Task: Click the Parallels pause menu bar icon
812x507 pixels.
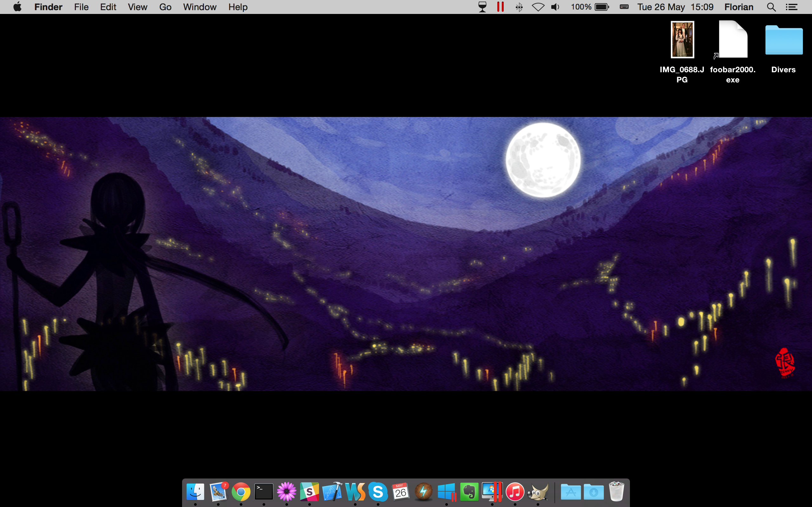Action: pos(500,7)
